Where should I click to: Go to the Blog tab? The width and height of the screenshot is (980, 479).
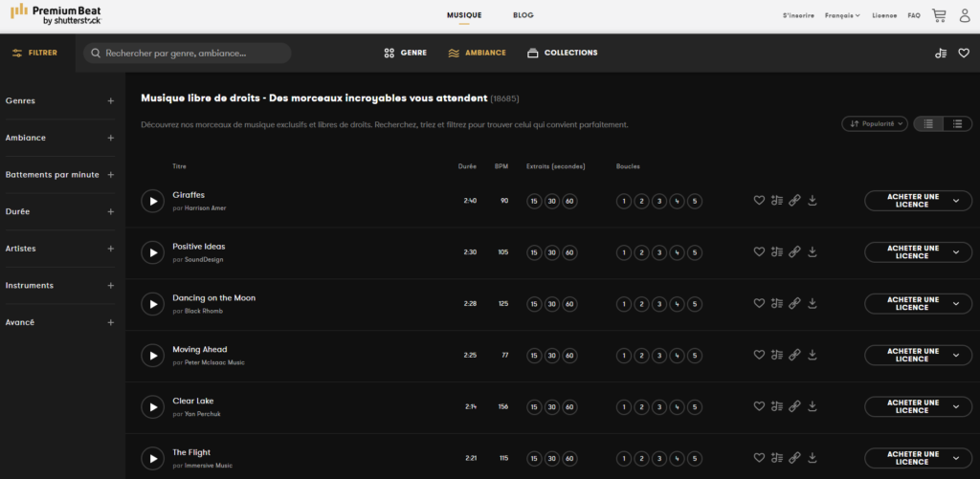click(523, 15)
